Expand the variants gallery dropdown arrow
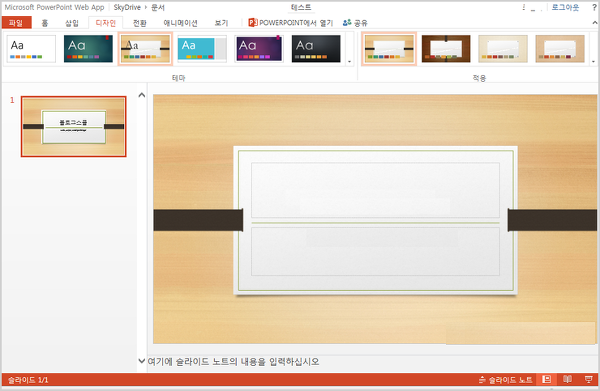This screenshot has height=391, width=600. click(x=593, y=61)
